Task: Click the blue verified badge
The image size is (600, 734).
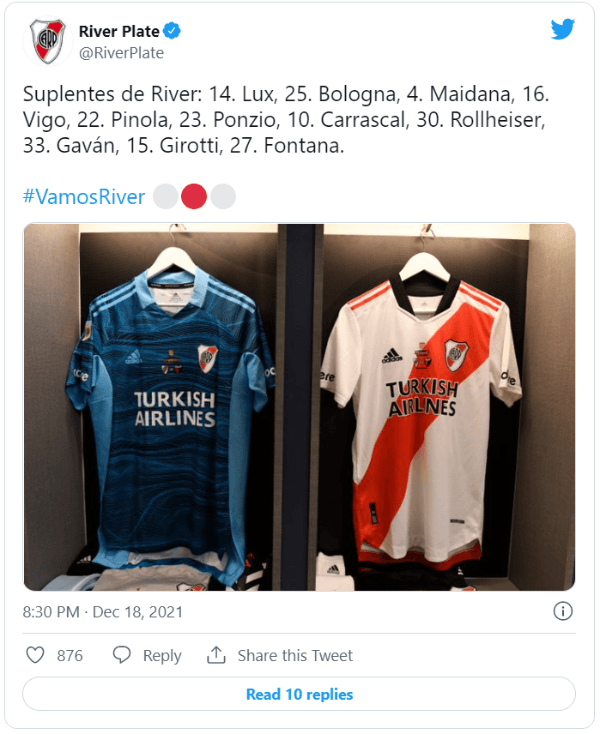Action: click(172, 31)
